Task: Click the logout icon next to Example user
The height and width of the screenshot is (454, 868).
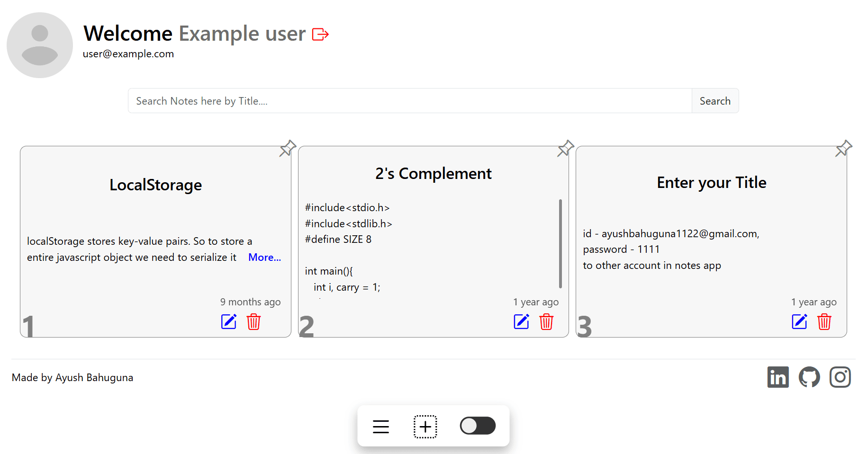Action: click(x=321, y=34)
